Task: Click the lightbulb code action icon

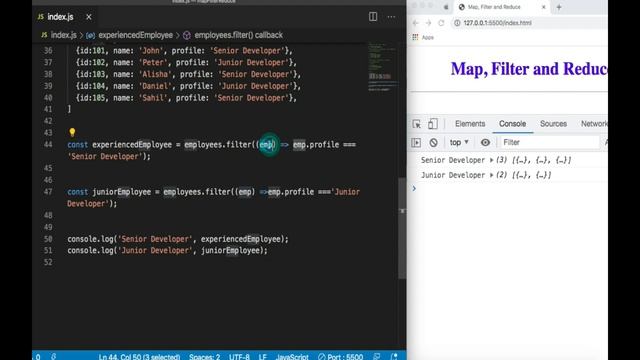Action: click(72, 132)
